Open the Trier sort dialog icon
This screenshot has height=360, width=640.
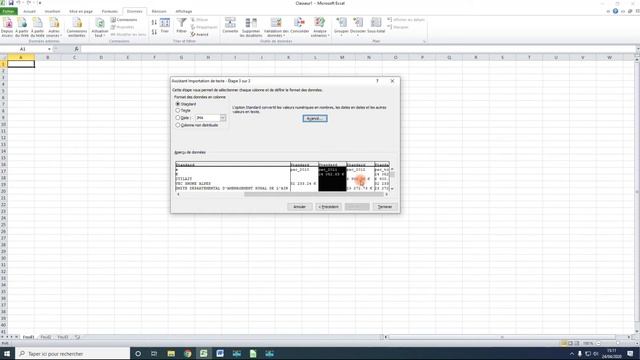tap(165, 25)
